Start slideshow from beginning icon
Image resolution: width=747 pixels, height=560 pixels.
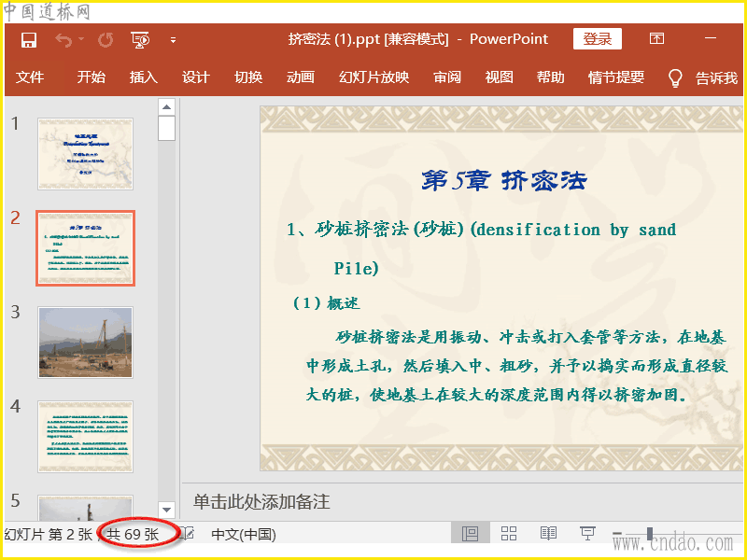click(140, 40)
